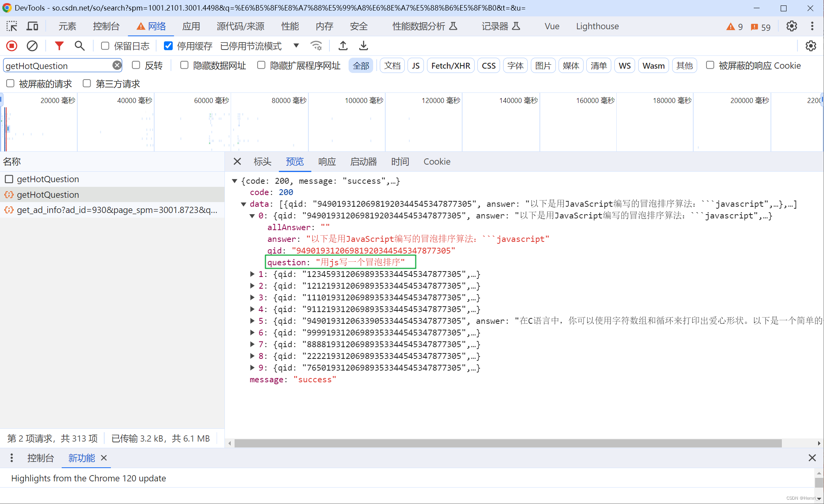
Task: Click the drawer vertical scrollbar thumb
Action: 819,482
